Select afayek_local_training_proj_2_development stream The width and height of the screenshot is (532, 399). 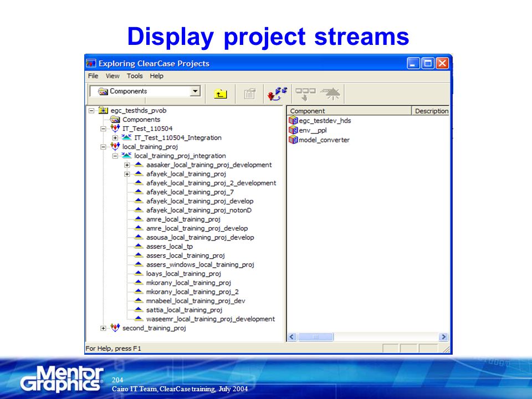[211, 183]
